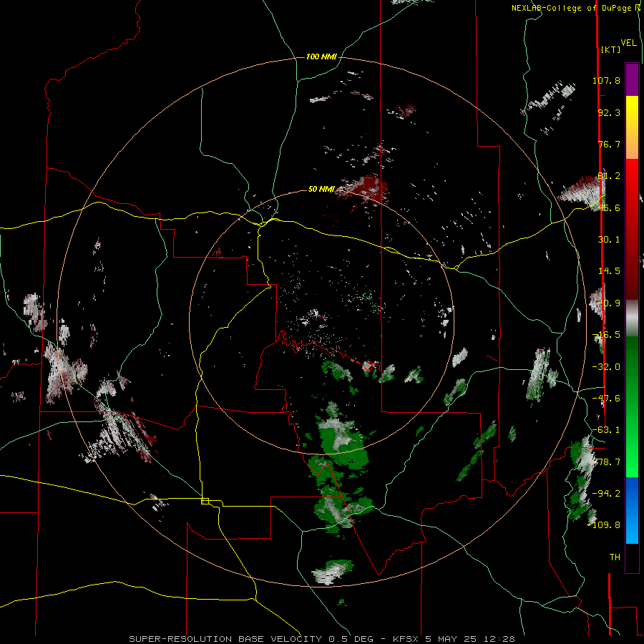Click the 50 NMI range ring label
644x644 pixels.
click(321, 189)
